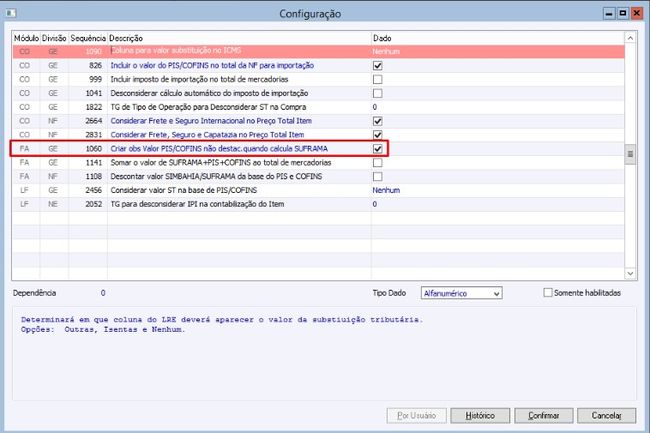Click the scroll down arrow of the list
650x433 pixels.
630,273
